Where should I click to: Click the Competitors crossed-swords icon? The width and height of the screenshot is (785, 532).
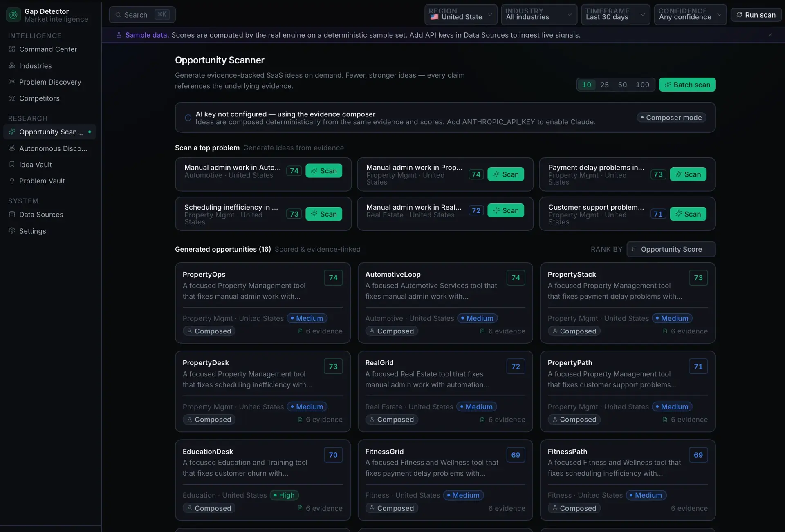point(12,98)
